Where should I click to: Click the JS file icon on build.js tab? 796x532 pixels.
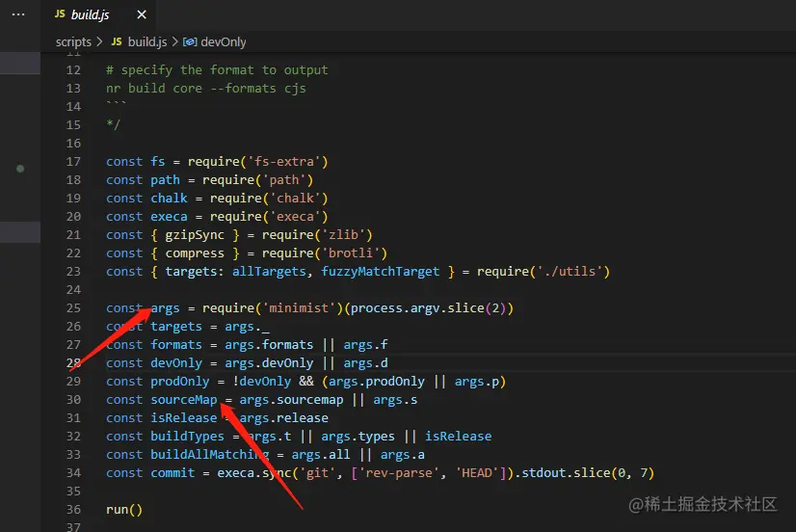point(60,14)
